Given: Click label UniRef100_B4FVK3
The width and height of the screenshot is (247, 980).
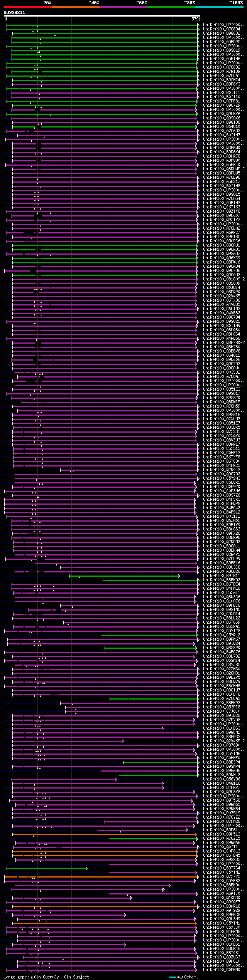Looking at the screenshot, I should pos(222,499).
